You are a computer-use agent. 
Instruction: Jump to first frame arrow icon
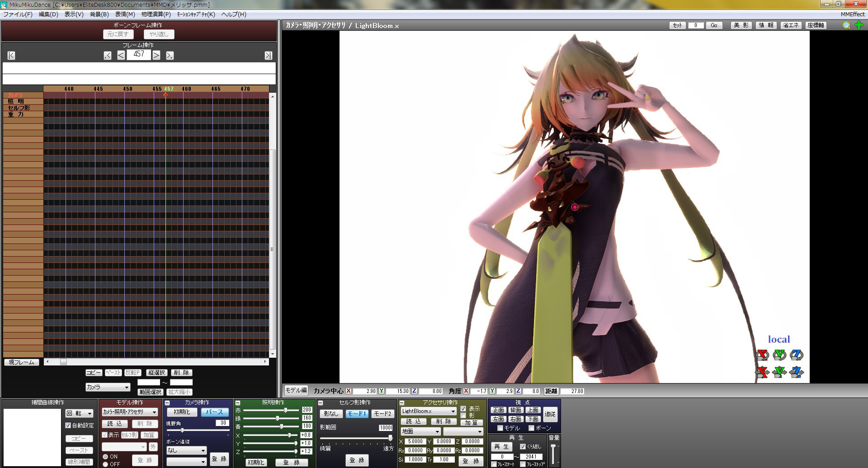(11, 56)
